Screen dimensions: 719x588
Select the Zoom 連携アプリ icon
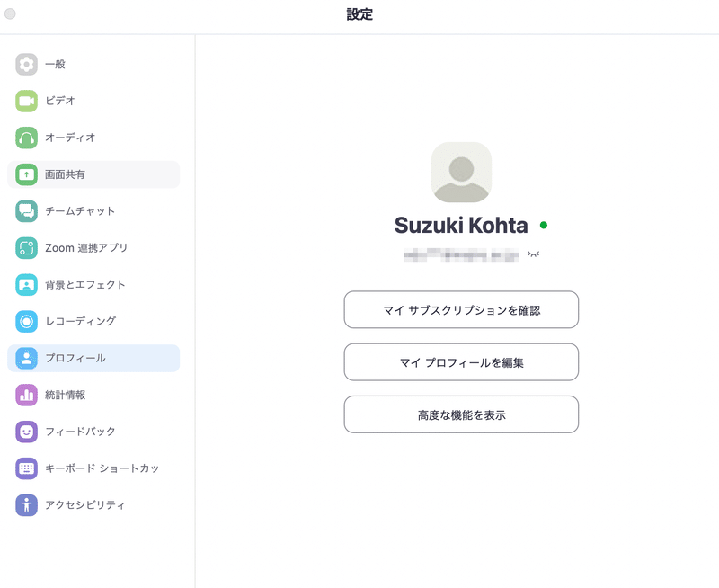click(27, 247)
